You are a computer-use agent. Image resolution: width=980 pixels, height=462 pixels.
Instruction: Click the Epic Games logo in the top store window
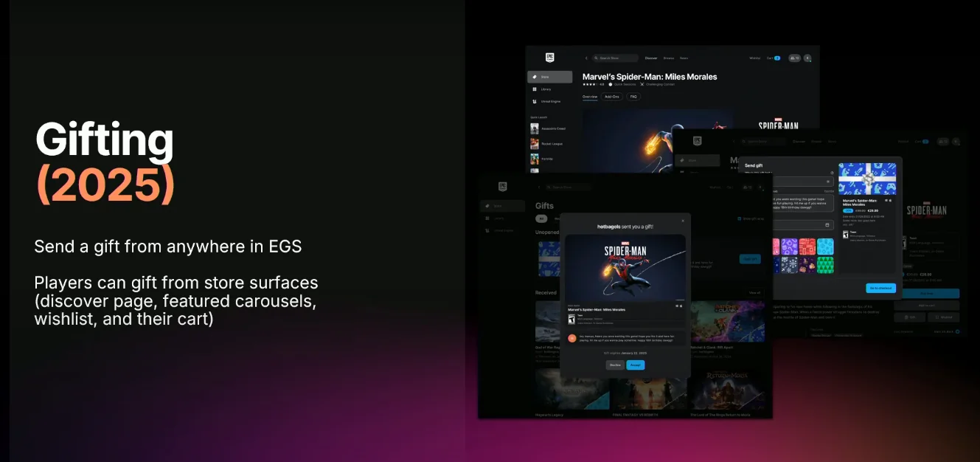pos(549,58)
